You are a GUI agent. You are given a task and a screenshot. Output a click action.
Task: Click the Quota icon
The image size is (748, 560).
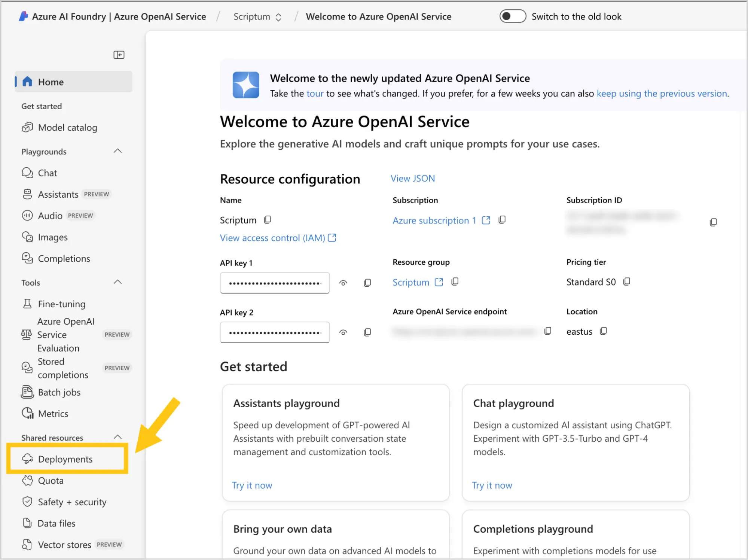(x=27, y=480)
